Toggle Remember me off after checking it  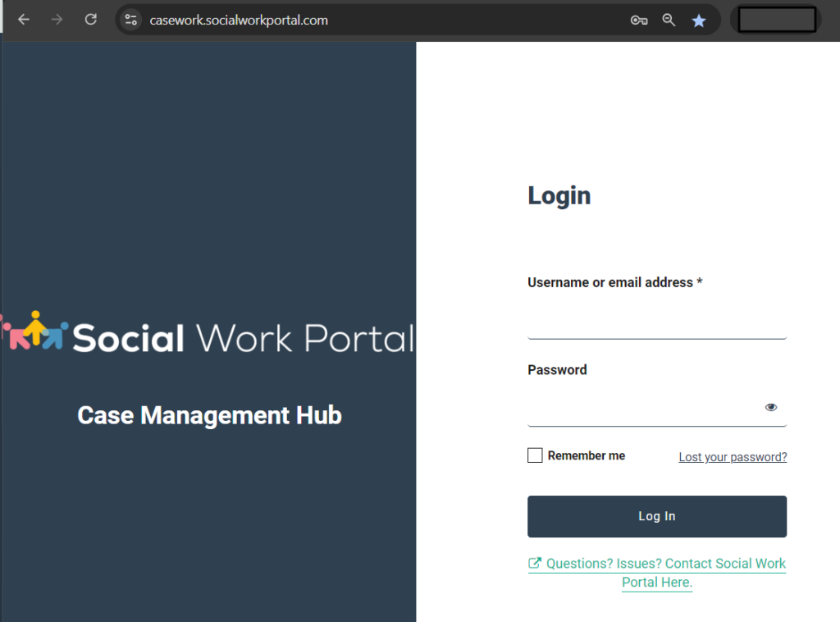click(535, 455)
